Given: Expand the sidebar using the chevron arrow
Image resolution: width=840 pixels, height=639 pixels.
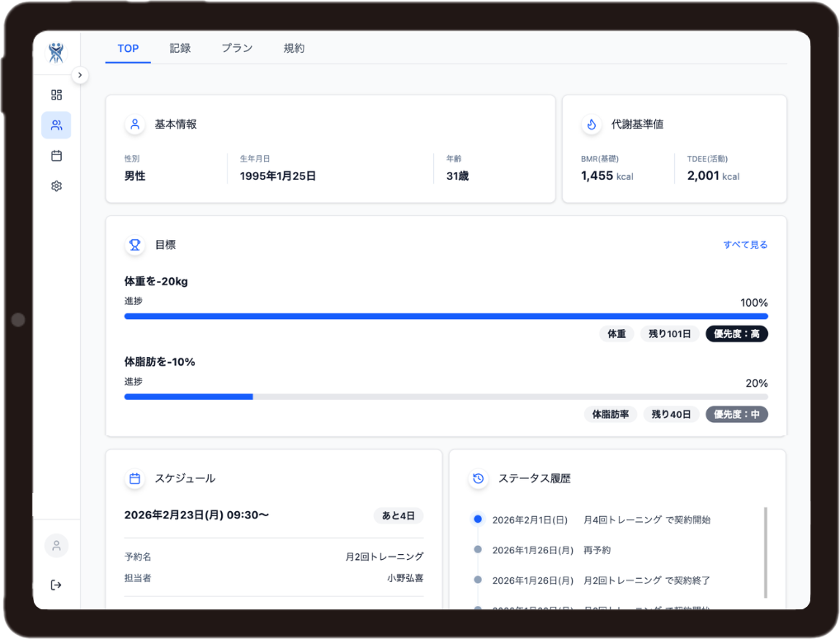Looking at the screenshot, I should pos(80,74).
